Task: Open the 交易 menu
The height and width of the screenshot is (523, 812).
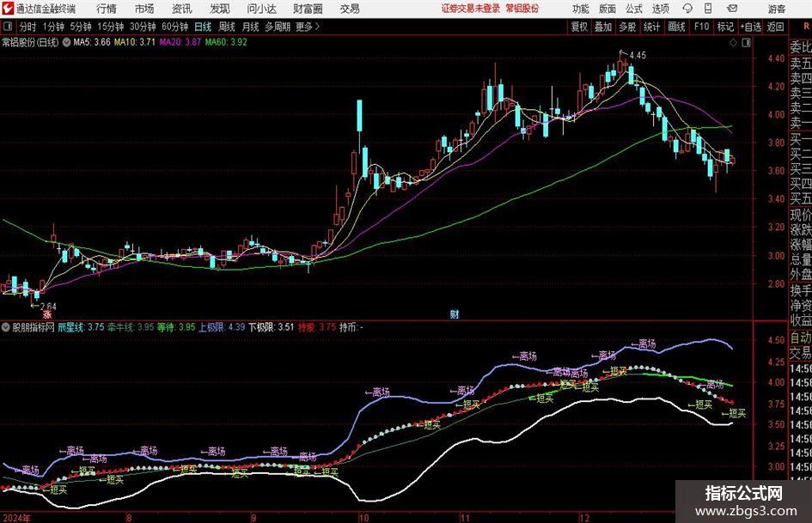Action: point(350,9)
